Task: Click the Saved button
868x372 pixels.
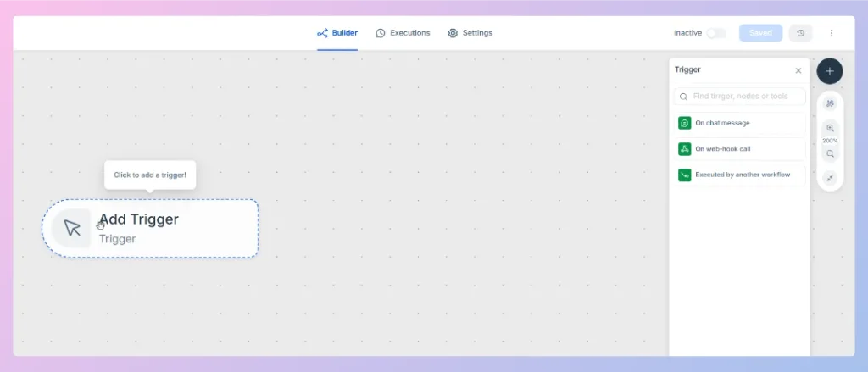Action: (760, 33)
